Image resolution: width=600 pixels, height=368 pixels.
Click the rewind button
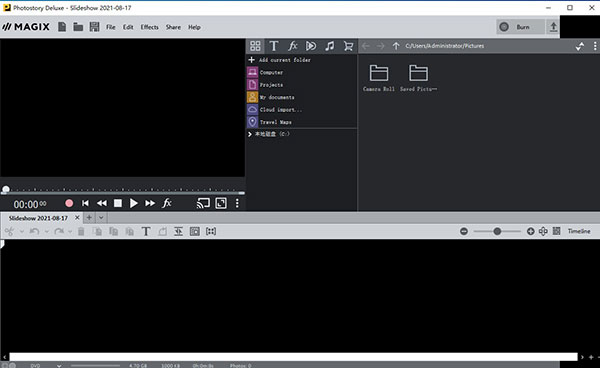coord(101,203)
